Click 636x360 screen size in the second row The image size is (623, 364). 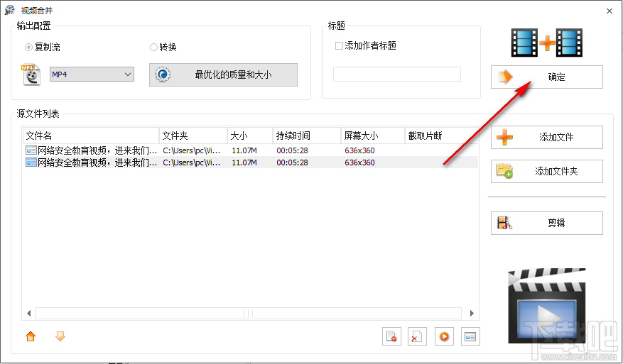(359, 162)
